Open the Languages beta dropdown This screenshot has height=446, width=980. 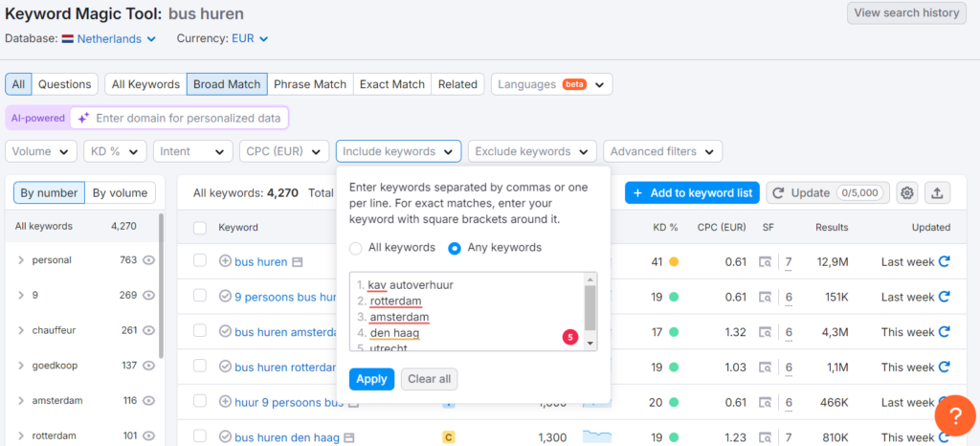click(552, 84)
